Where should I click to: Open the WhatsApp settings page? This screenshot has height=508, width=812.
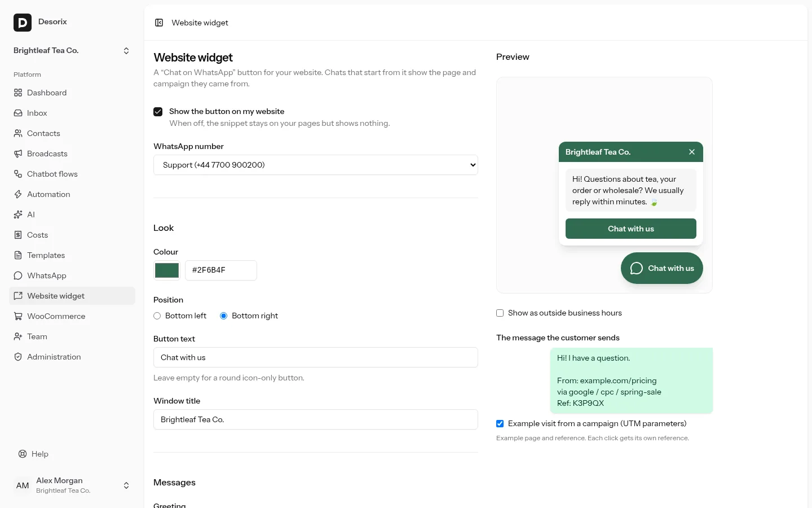pos(72,275)
